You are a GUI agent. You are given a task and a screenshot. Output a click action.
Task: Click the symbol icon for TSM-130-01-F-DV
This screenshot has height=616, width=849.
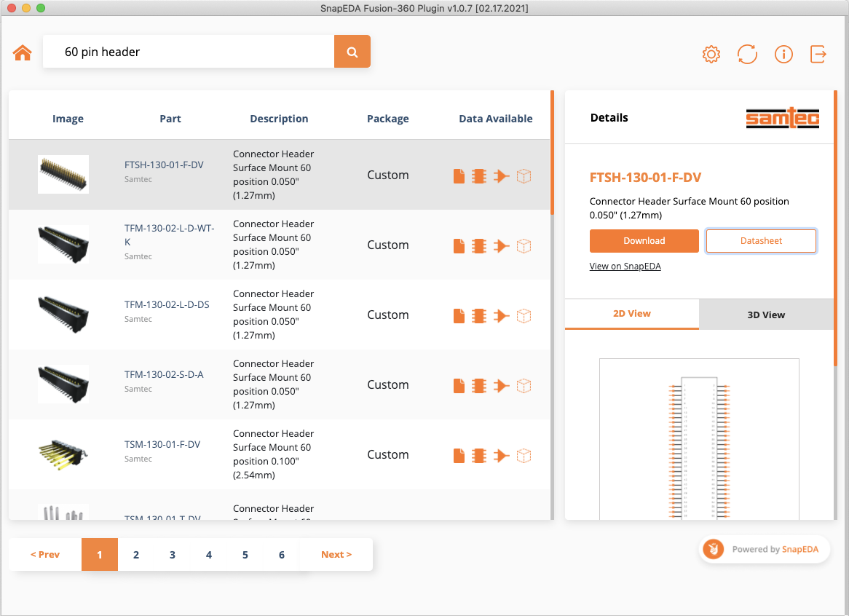click(x=501, y=455)
